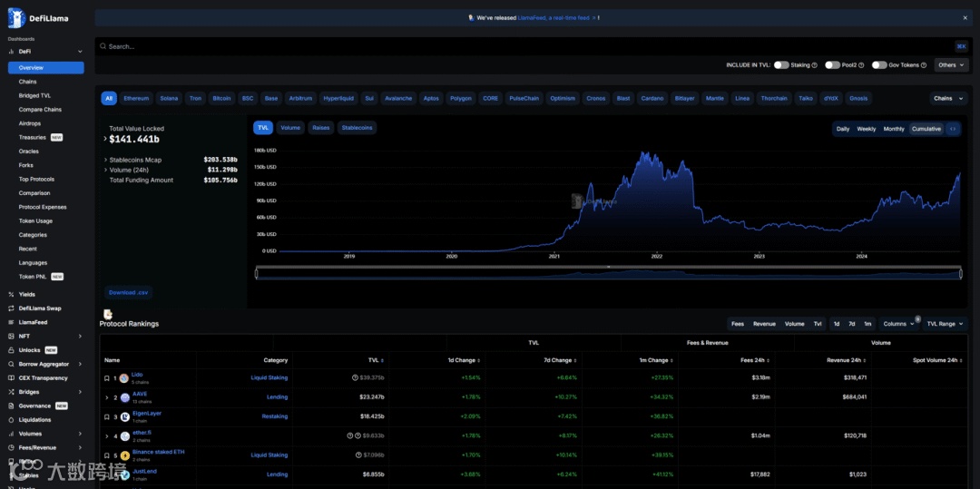Viewport: 980px width, 489px height.
Task: Filter by the Arbitrum chain tab
Action: (x=300, y=98)
